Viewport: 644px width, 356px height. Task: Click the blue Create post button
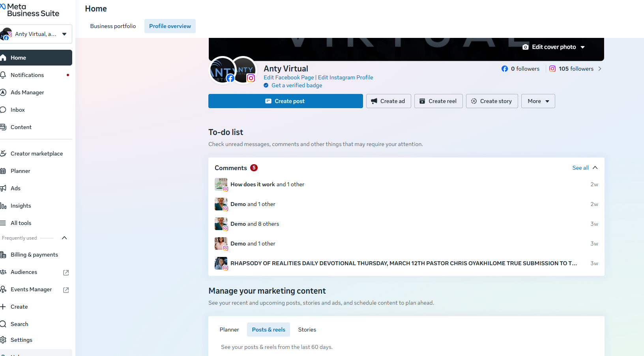[286, 101]
